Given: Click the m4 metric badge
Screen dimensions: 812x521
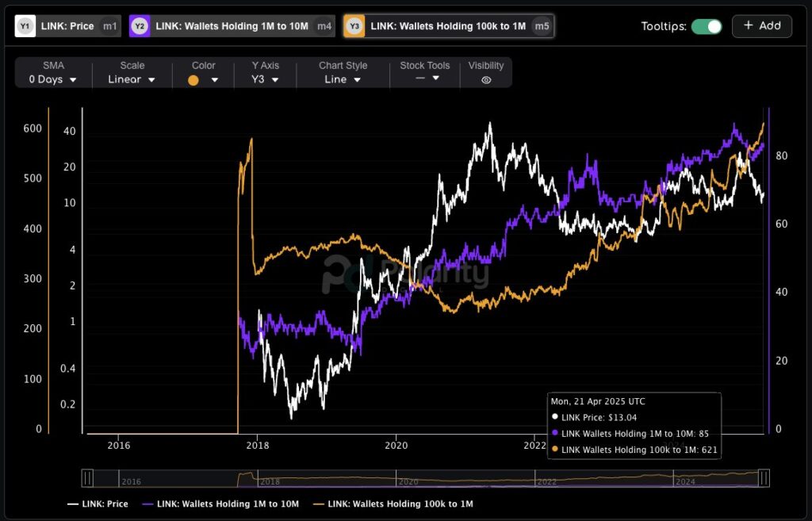Looking at the screenshot, I should point(324,26).
